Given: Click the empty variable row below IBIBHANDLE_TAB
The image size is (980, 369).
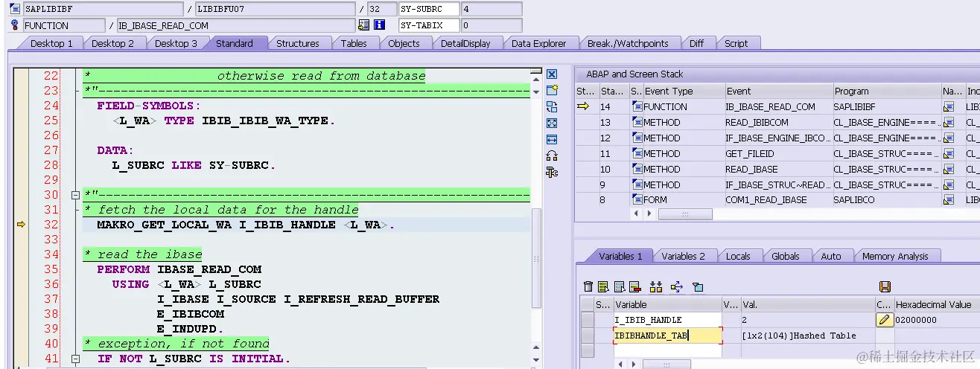Looking at the screenshot, I should pos(668,350).
